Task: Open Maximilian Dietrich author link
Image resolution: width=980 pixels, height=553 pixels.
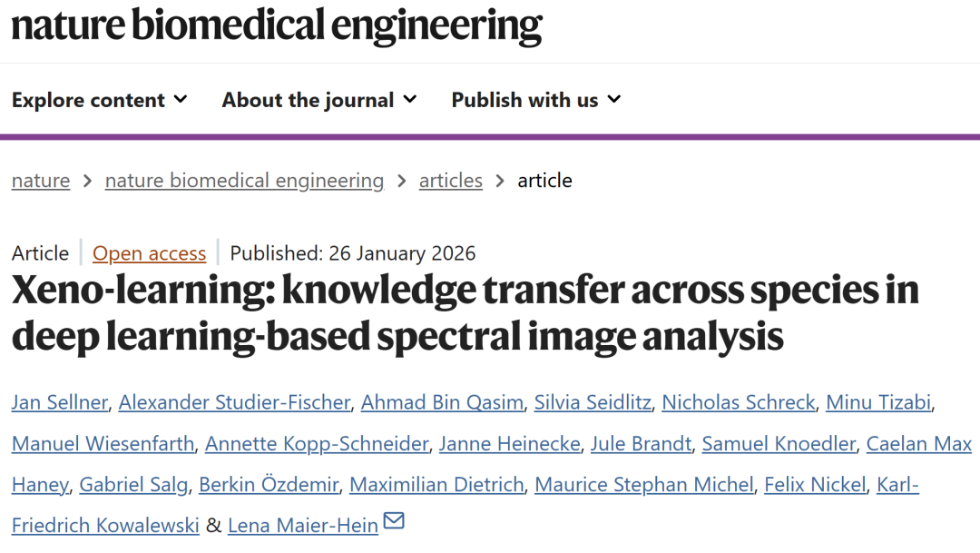Action: pos(436,485)
